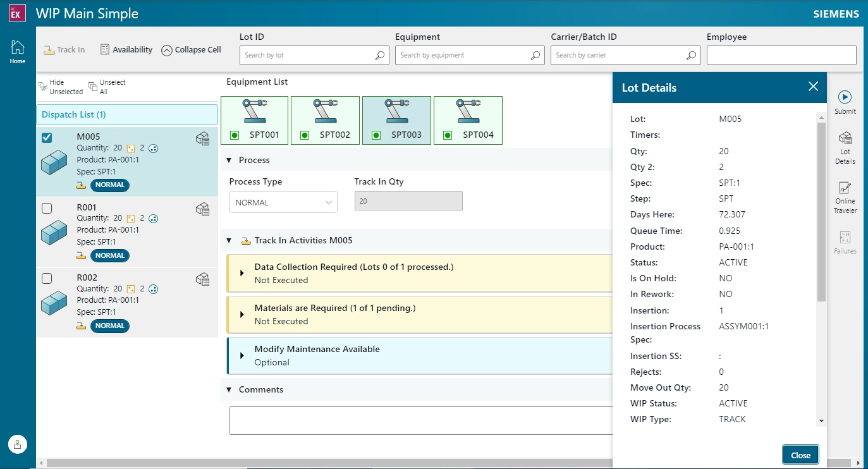Select the Track In icon on the toolbar
Screen dimensions: 868x469
63,49
